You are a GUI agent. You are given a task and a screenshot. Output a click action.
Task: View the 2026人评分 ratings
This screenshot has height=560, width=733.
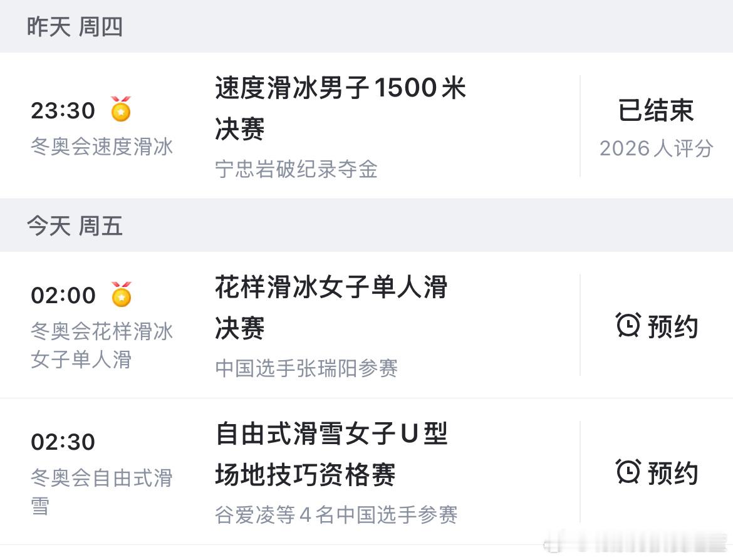(x=654, y=148)
